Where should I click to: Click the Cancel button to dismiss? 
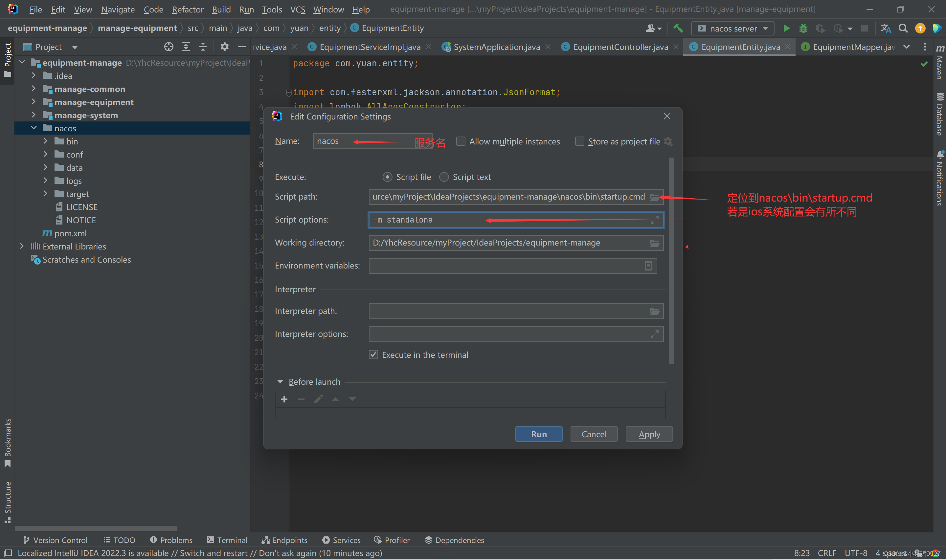pyautogui.click(x=594, y=434)
